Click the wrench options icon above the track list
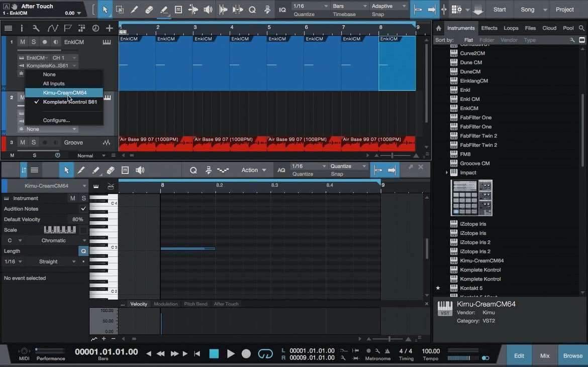588x367 pixels. 36,28
